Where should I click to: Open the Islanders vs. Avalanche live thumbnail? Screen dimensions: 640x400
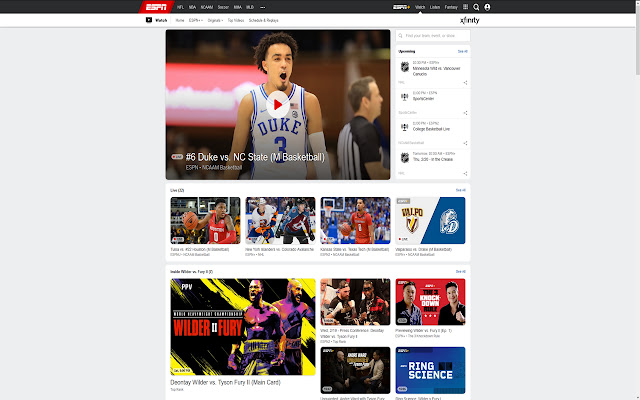coord(280,220)
